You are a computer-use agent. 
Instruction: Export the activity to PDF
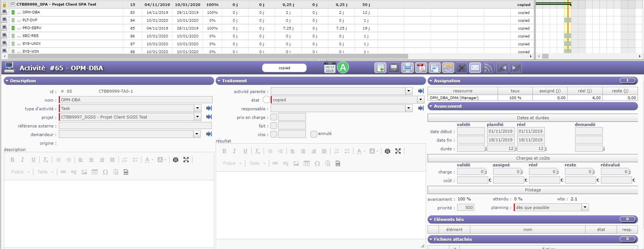pos(421,68)
